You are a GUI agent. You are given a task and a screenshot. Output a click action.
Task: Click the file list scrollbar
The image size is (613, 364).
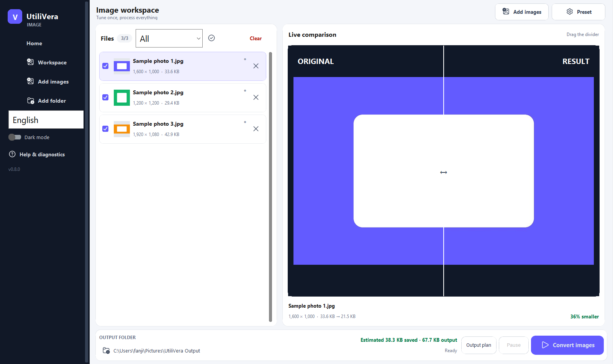(x=270, y=187)
